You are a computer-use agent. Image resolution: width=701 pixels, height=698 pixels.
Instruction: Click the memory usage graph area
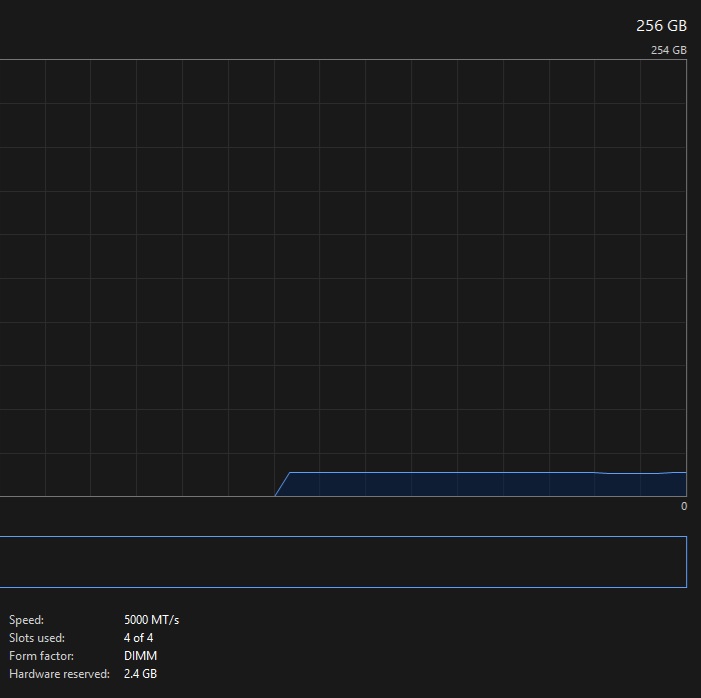[343, 278]
